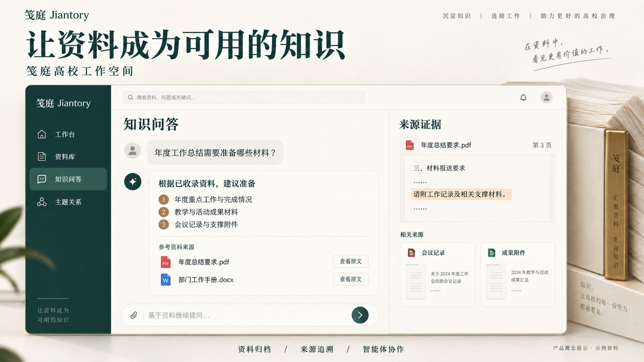Focus the 搜索资料 search field

click(244, 97)
